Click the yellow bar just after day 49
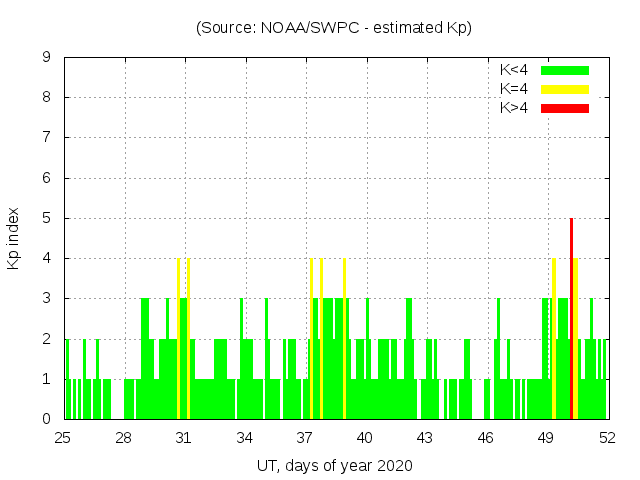The height and width of the screenshot is (480, 640). click(553, 340)
